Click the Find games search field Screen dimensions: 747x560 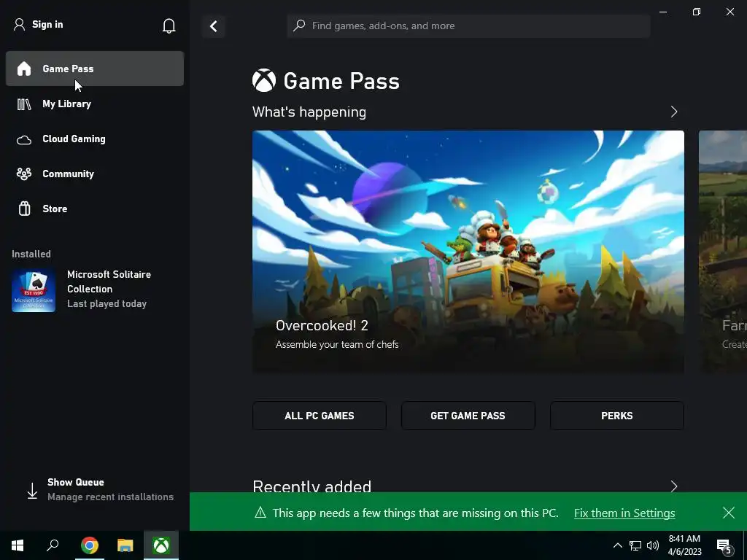[469, 26]
